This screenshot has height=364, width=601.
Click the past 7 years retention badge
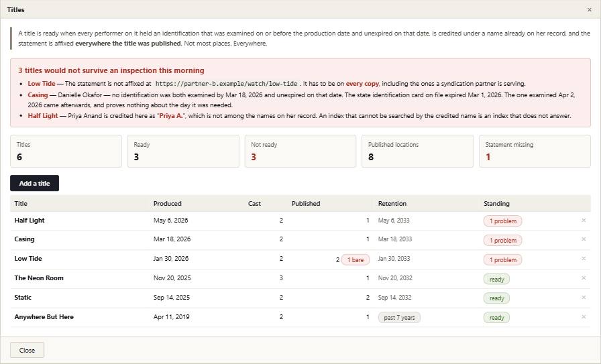click(x=399, y=318)
